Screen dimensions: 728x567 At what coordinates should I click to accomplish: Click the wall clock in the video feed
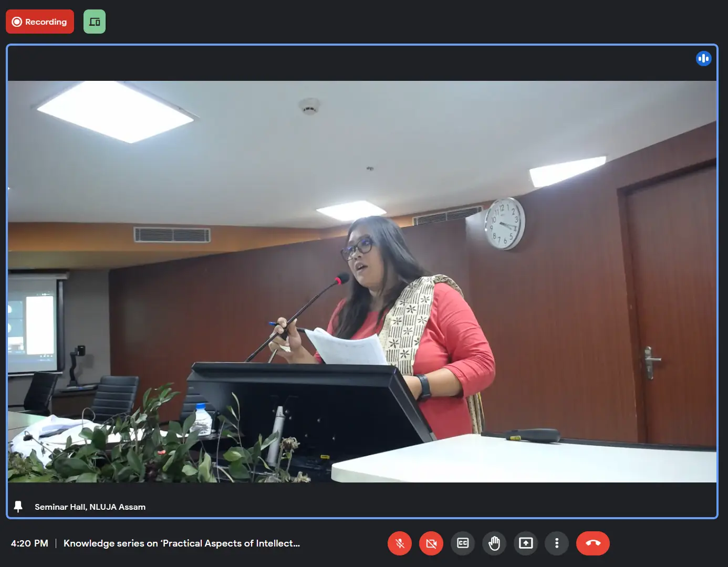click(504, 224)
